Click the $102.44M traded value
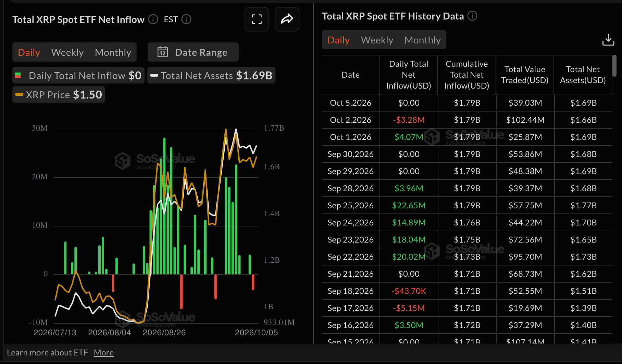The width and height of the screenshot is (622, 364). point(525,120)
